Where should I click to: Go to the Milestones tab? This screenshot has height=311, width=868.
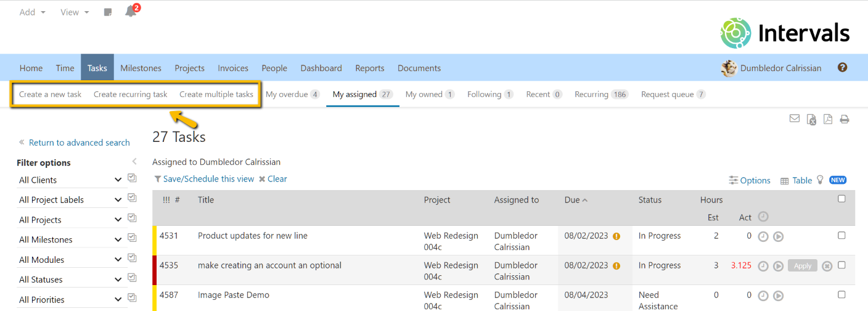point(141,68)
